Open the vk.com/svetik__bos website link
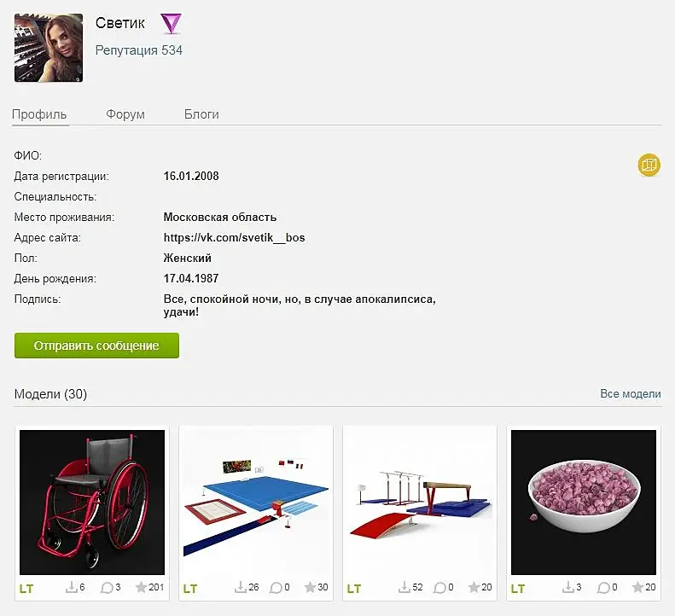Image resolution: width=675 pixels, height=616 pixels. [234, 238]
